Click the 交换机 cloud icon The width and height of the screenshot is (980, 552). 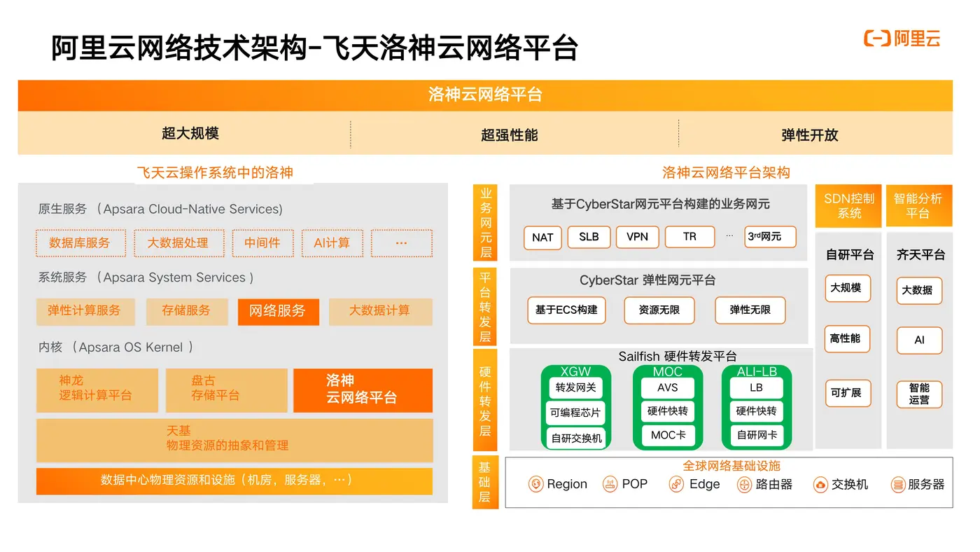[820, 484]
